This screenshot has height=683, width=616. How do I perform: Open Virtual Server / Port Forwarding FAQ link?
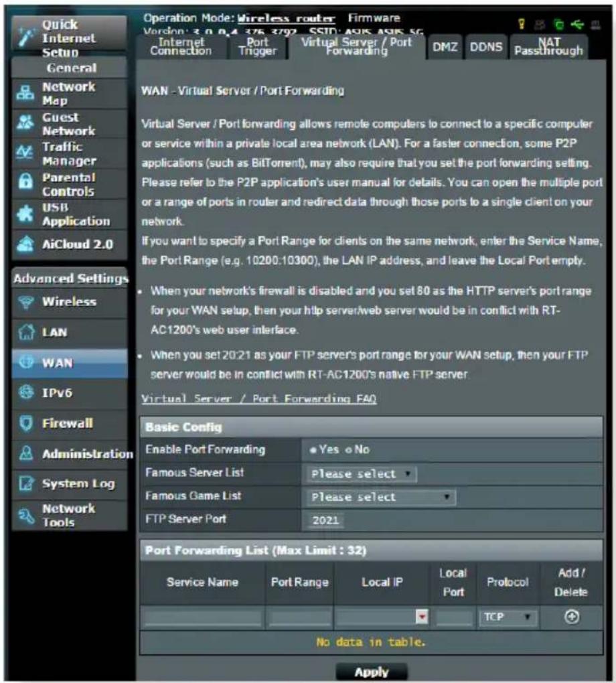click(258, 398)
